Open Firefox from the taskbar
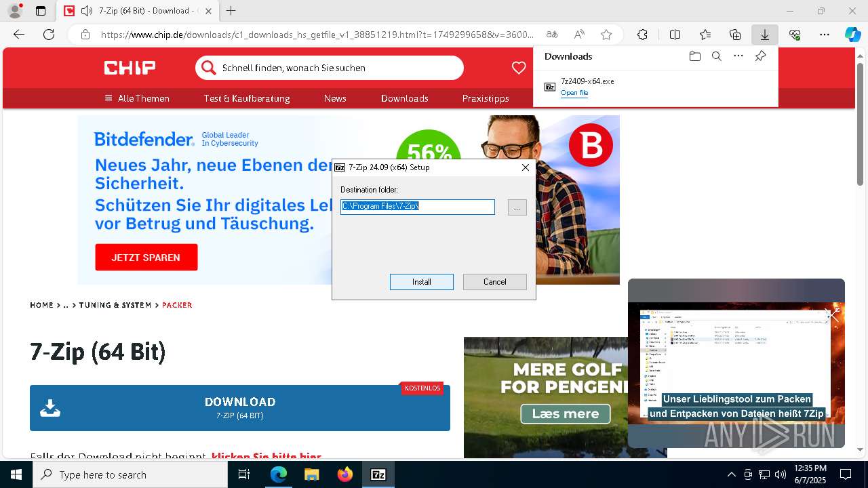868x488 pixels. (x=344, y=474)
